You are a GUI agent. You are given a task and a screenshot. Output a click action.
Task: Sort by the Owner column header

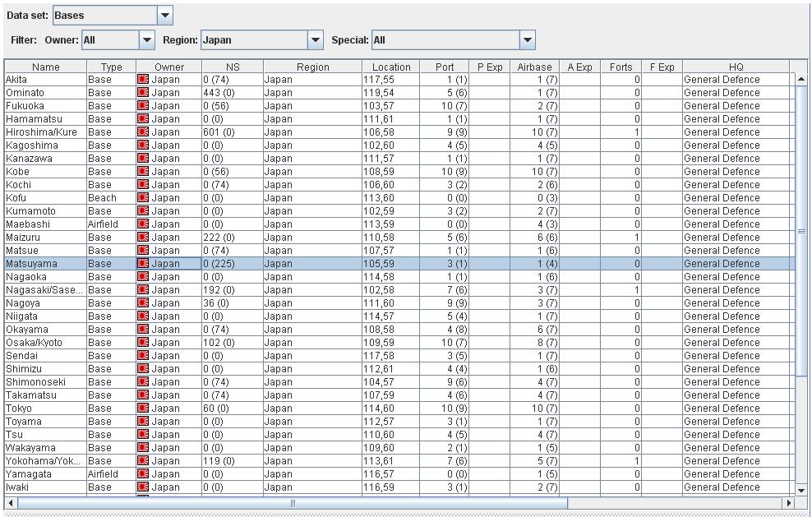[168, 67]
